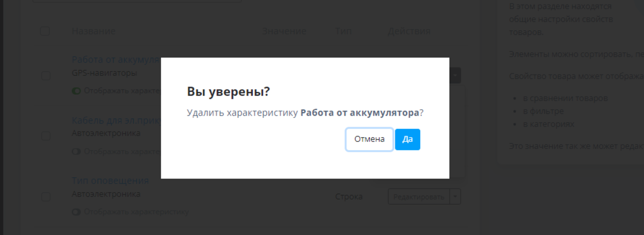Select the Кабель для эл.прикуривателя row checkbox
The height and width of the screenshot is (235, 644).
point(46,136)
